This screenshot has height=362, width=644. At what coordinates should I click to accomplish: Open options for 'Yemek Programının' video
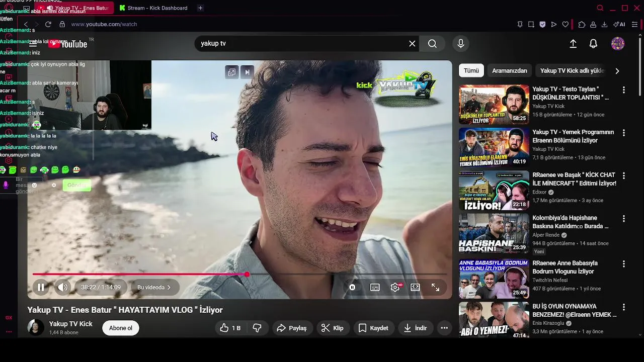(624, 133)
